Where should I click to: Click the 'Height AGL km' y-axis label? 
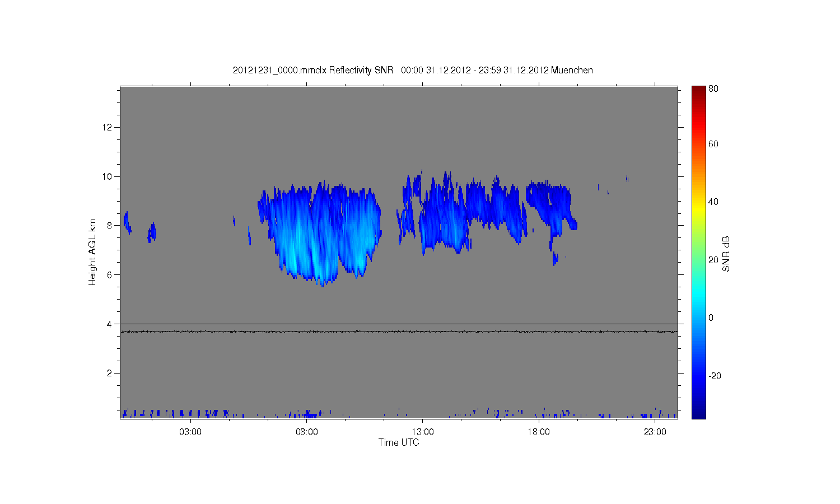click(92, 252)
